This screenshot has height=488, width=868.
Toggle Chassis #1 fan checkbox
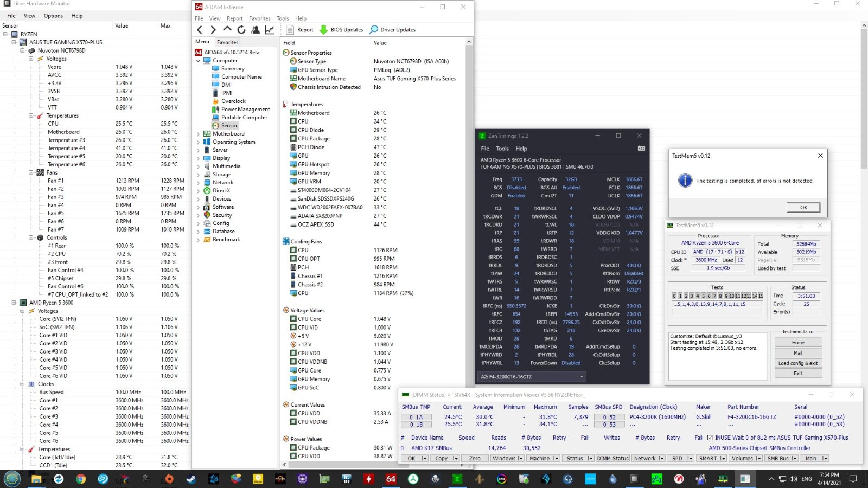click(x=293, y=276)
